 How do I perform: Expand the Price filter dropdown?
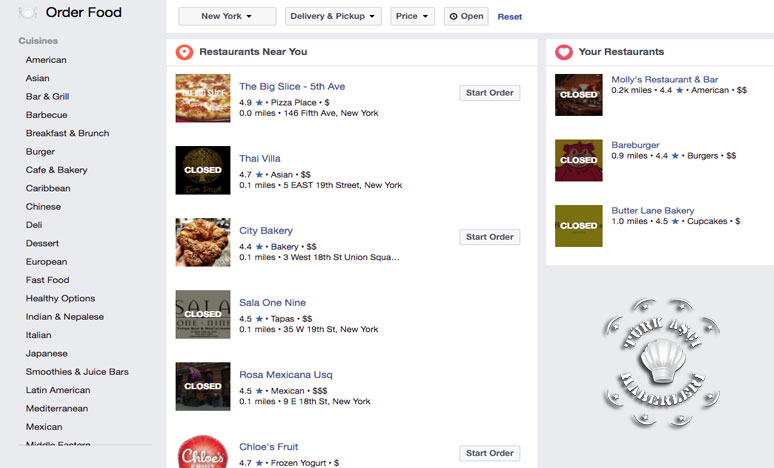pyautogui.click(x=412, y=16)
